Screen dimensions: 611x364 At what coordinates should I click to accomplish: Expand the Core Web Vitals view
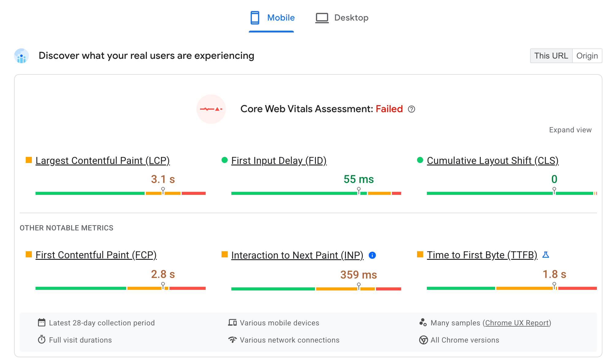pos(571,130)
